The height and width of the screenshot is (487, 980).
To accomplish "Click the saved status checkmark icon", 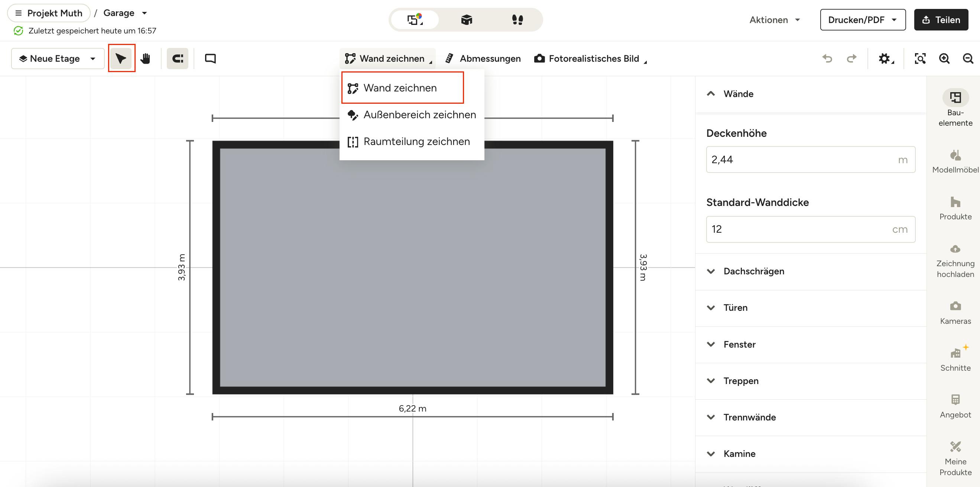I will tap(18, 31).
